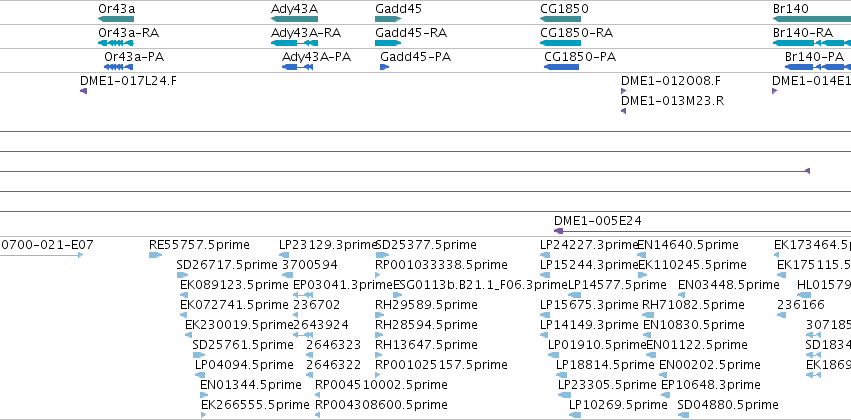Select EK072741.5prime EST
The height and width of the screenshot is (420, 851).
(x=183, y=315)
